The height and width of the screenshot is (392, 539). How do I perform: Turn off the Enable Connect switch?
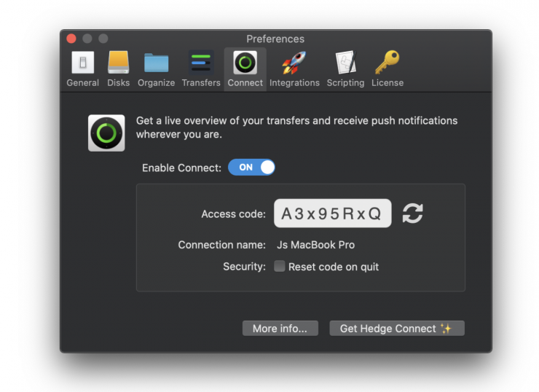click(x=251, y=168)
